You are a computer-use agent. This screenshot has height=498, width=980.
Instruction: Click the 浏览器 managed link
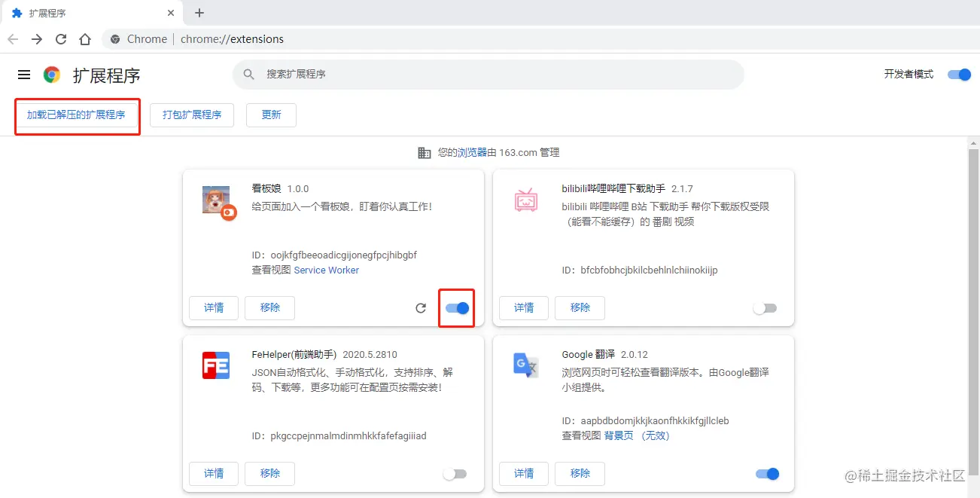click(x=473, y=152)
